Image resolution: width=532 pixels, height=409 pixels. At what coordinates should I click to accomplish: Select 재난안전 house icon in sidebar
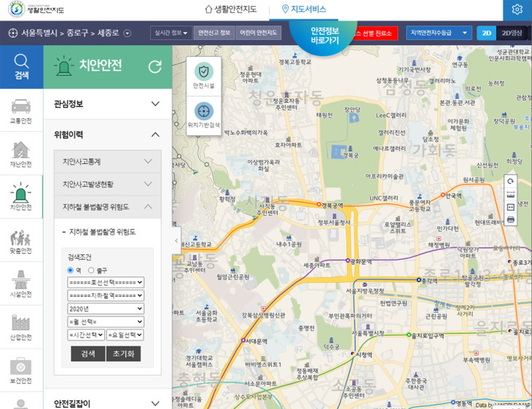[x=21, y=154]
